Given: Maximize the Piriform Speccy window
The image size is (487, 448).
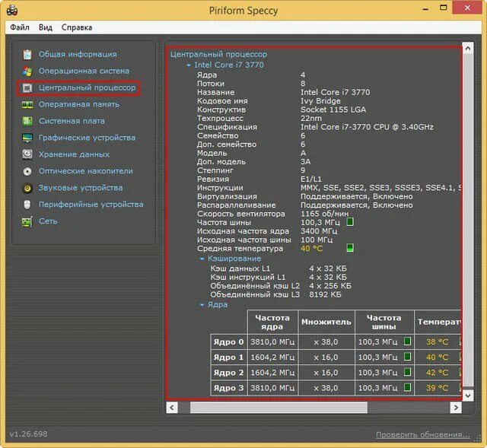Looking at the screenshot, I should coord(444,8).
